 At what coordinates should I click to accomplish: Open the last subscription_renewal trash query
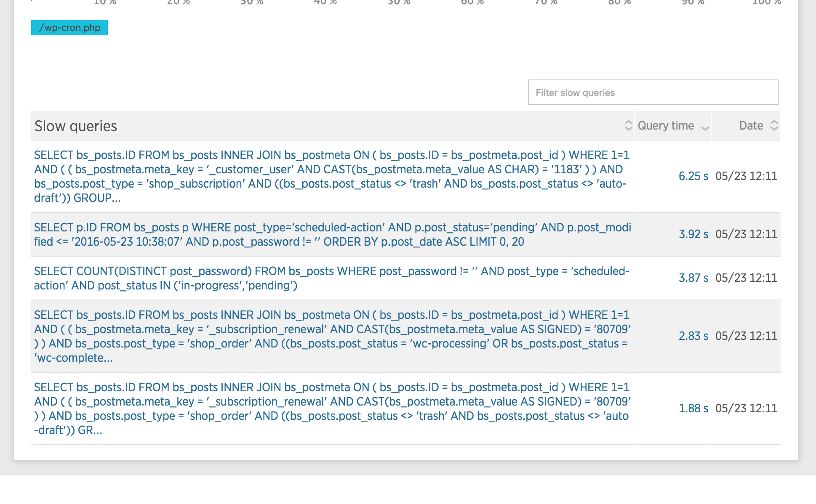(332, 409)
